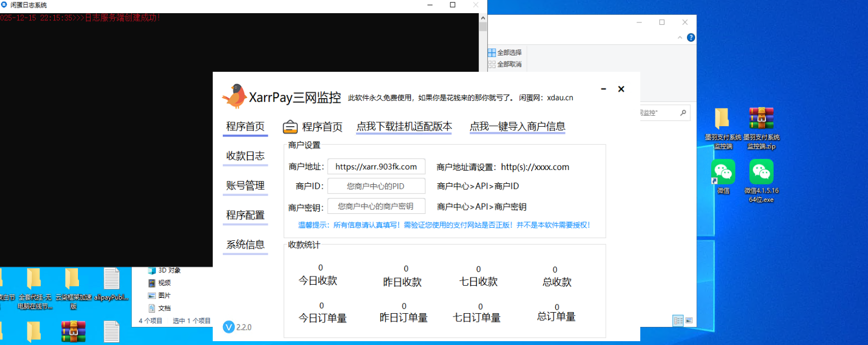
Task: Open the 收款日志 sidebar tab
Action: tap(245, 156)
